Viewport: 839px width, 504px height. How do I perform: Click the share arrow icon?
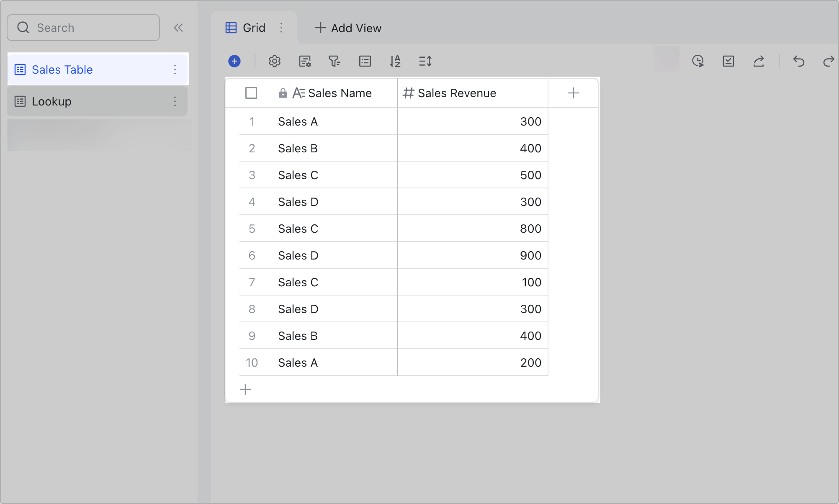coord(759,61)
